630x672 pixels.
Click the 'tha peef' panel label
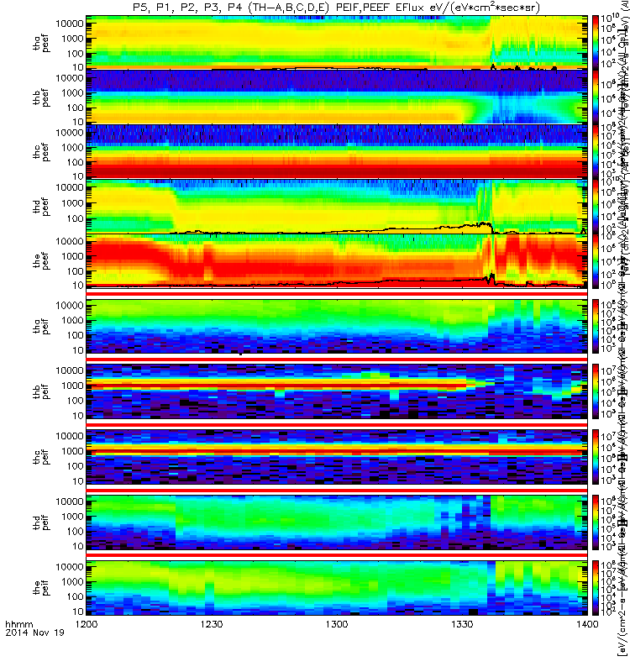click(41, 44)
